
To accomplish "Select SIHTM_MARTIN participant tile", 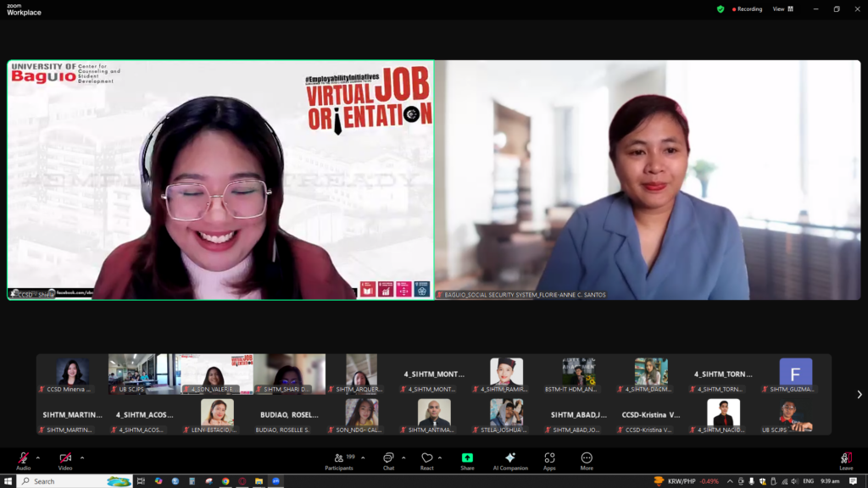I will click(72, 415).
